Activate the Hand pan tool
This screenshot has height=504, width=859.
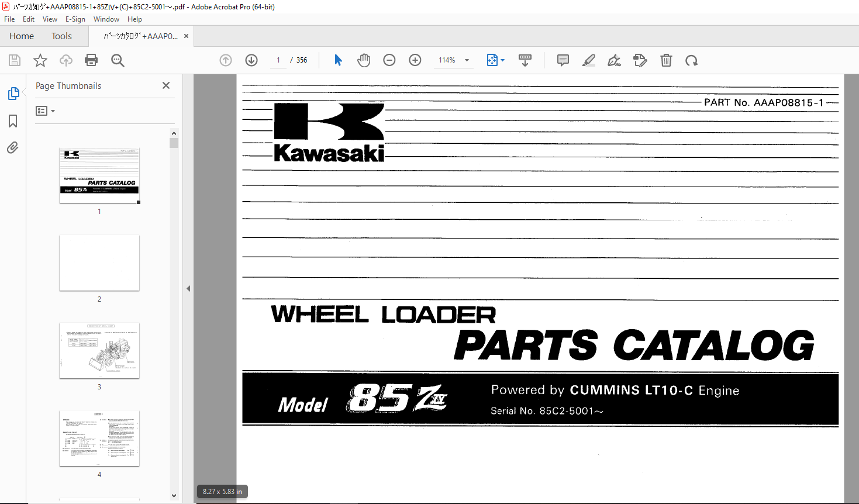tap(364, 60)
